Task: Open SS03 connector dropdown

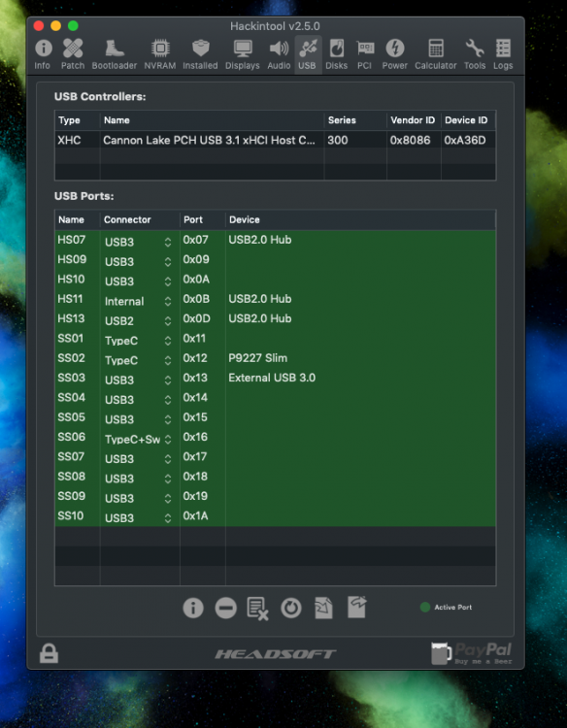Action: tap(139, 380)
